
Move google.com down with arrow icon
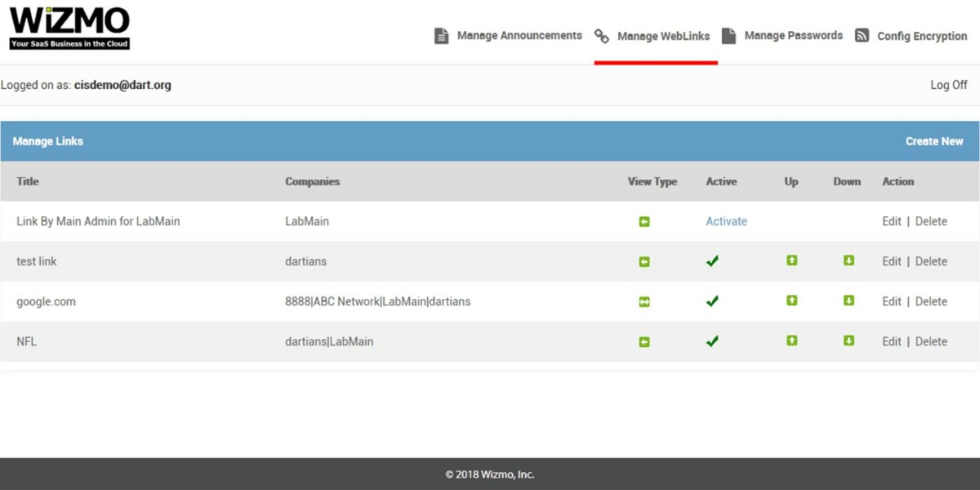pyautogui.click(x=849, y=301)
